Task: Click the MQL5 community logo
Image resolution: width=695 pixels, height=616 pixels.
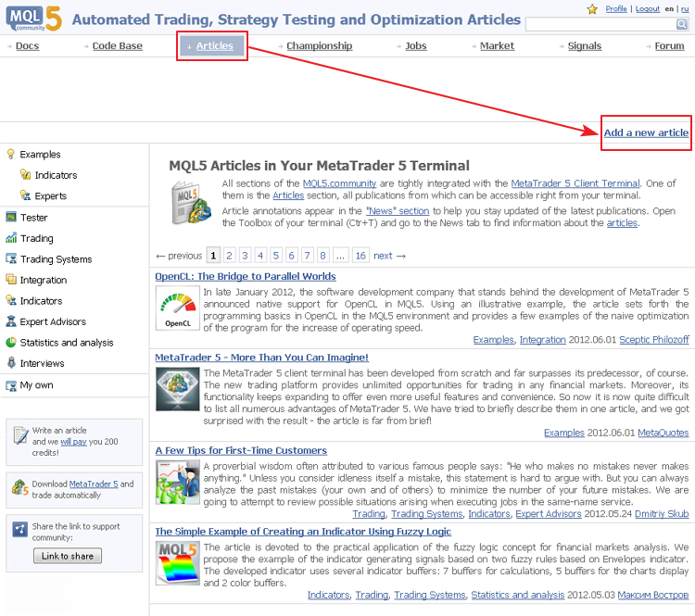Action: (33, 19)
